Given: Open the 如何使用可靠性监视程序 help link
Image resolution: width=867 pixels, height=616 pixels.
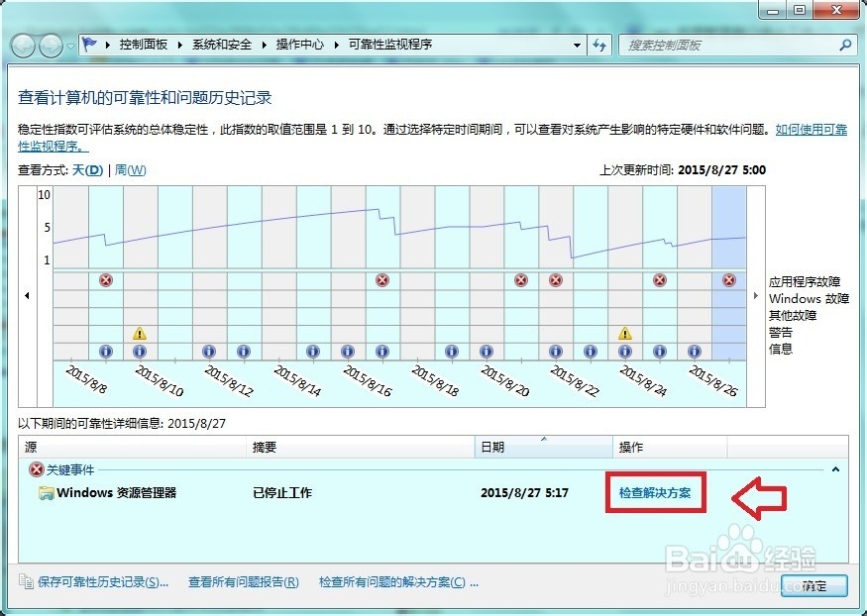Looking at the screenshot, I should click(812, 130).
